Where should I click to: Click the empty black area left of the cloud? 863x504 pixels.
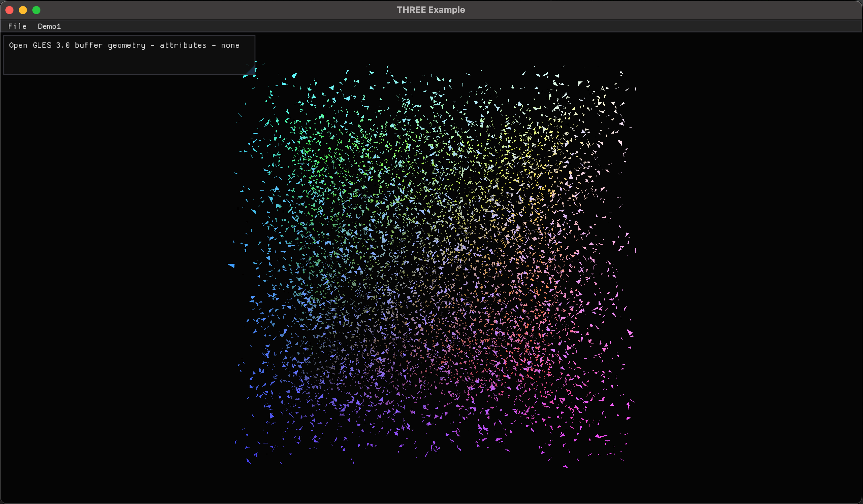pos(120,274)
